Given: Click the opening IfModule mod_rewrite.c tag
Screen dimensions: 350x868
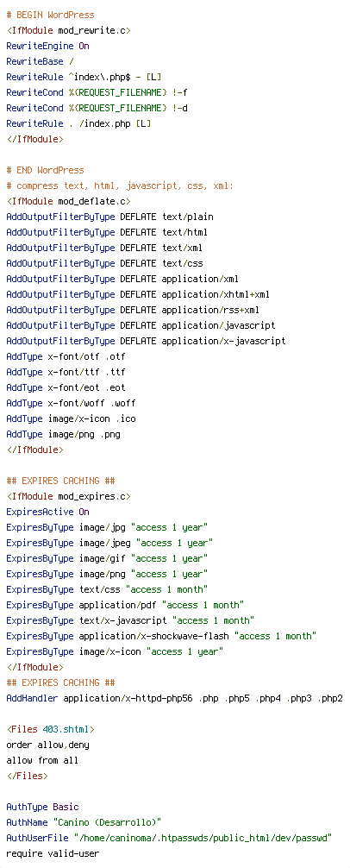Looking at the screenshot, I should point(69,30).
